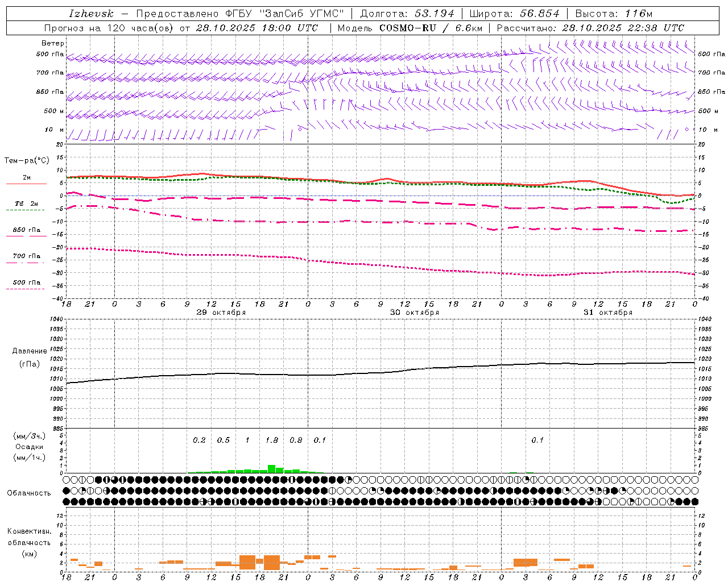Click the 'Конвективн.' convective cloud label
The image size is (728, 582).
tap(29, 531)
